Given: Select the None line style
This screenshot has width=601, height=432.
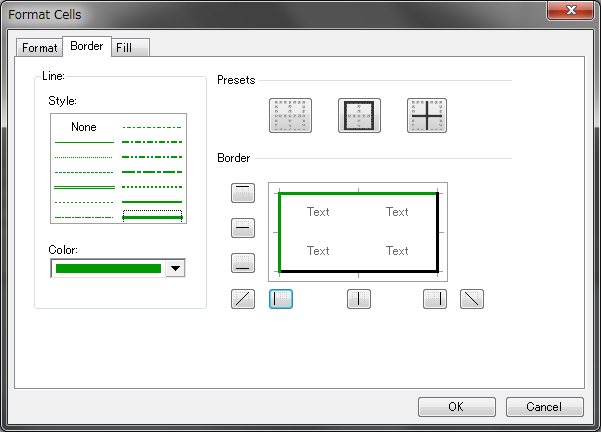Looking at the screenshot, I should [x=84, y=127].
